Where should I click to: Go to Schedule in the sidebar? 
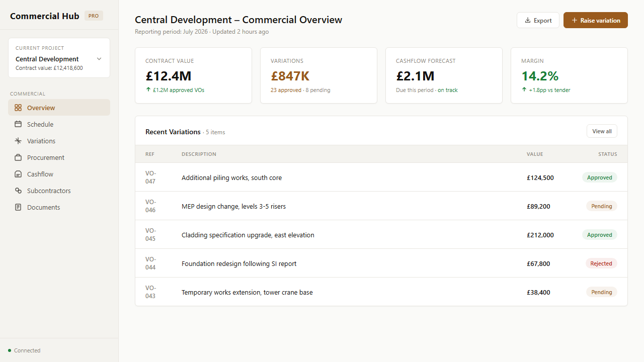tap(59, 124)
